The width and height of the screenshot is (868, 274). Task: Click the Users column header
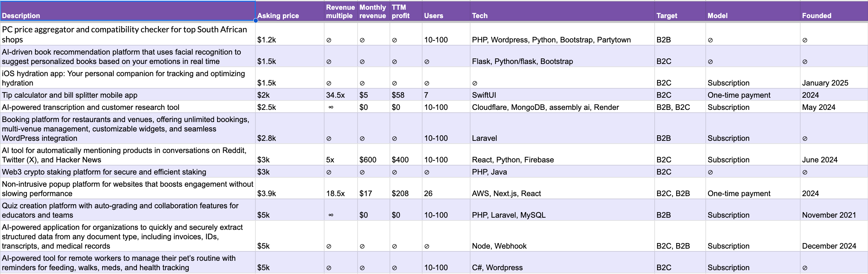(446, 11)
